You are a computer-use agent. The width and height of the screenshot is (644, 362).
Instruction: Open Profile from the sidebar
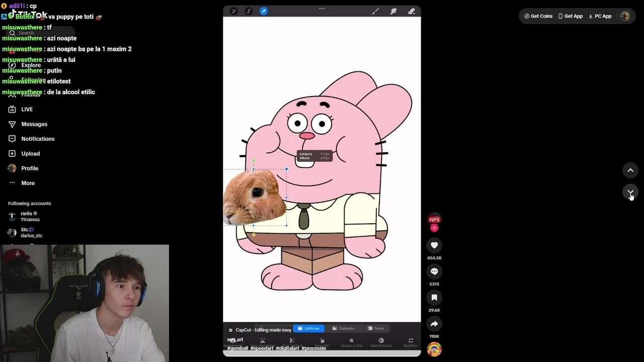23,168
